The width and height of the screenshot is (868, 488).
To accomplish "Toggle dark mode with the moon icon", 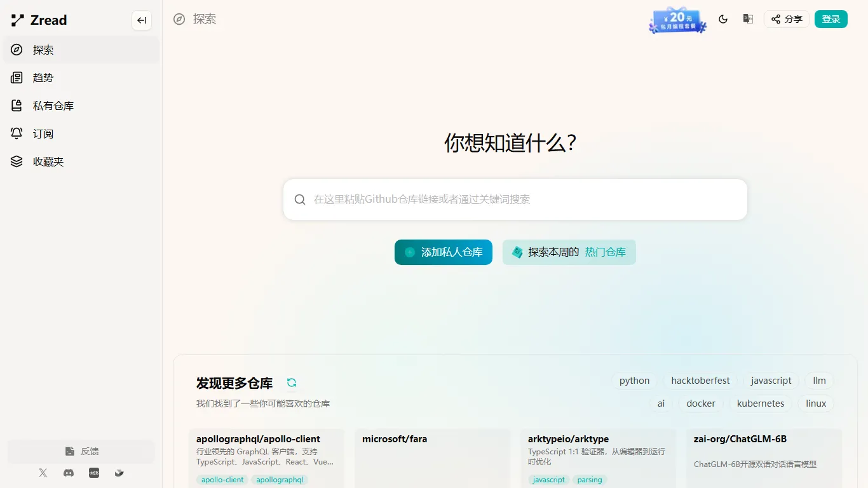I will 723,19.
